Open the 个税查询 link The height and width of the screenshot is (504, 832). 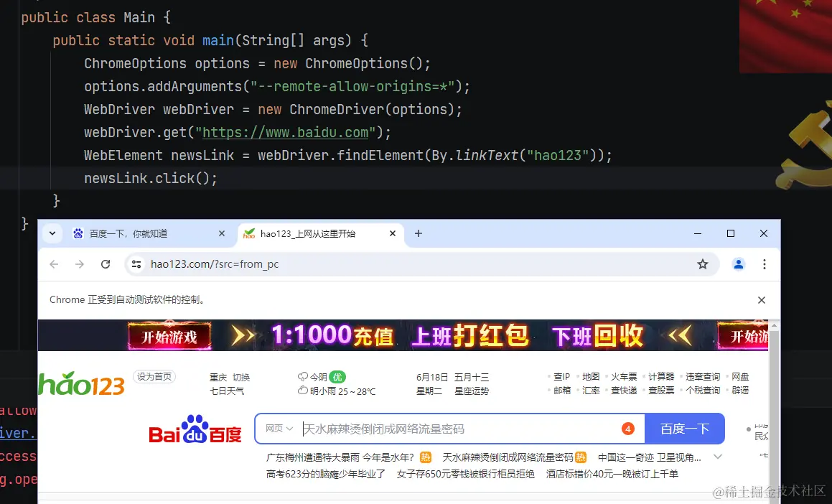click(703, 391)
